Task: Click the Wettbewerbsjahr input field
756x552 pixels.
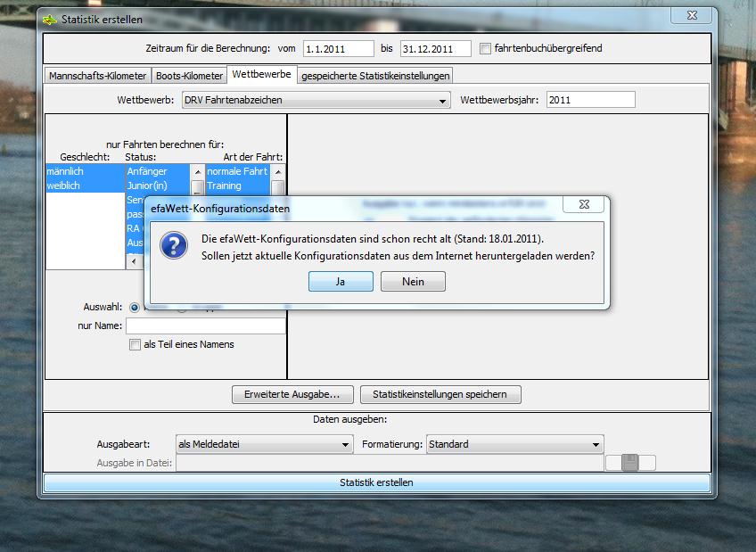Action: pyautogui.click(x=590, y=100)
